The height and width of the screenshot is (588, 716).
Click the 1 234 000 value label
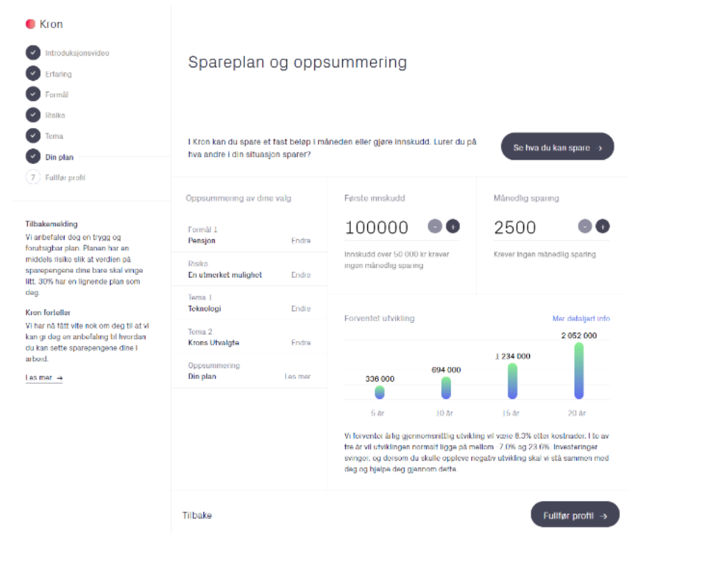tap(513, 357)
